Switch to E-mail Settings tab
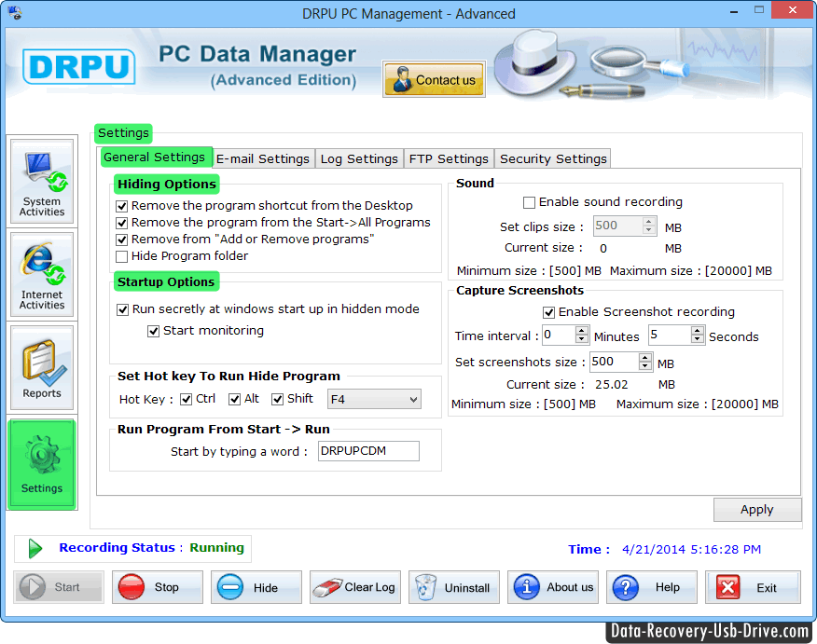This screenshot has width=817, height=644. [x=263, y=158]
